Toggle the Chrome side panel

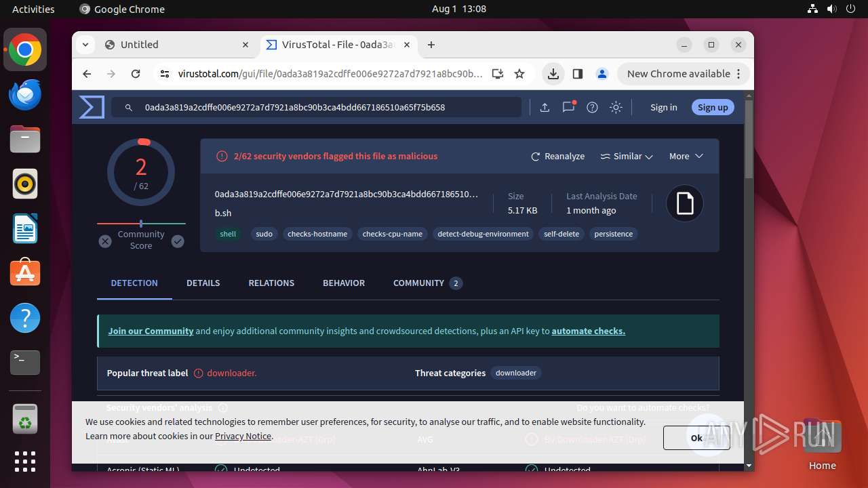coord(578,74)
